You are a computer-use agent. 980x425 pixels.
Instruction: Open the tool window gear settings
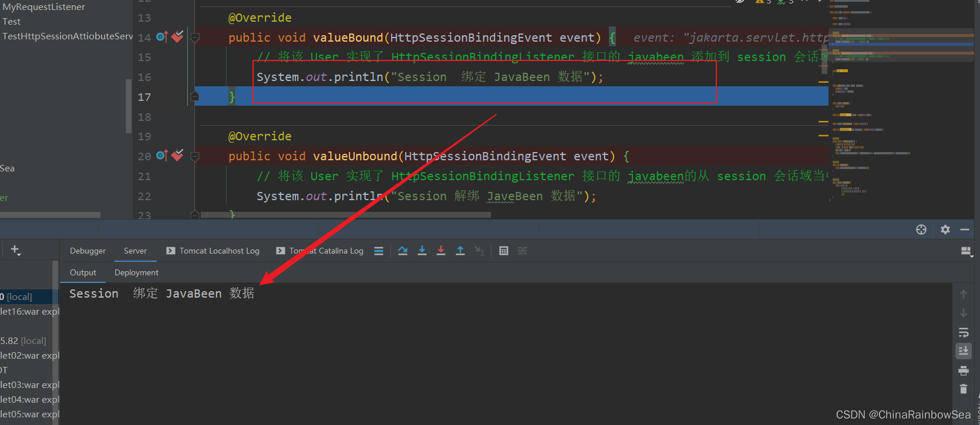click(945, 230)
